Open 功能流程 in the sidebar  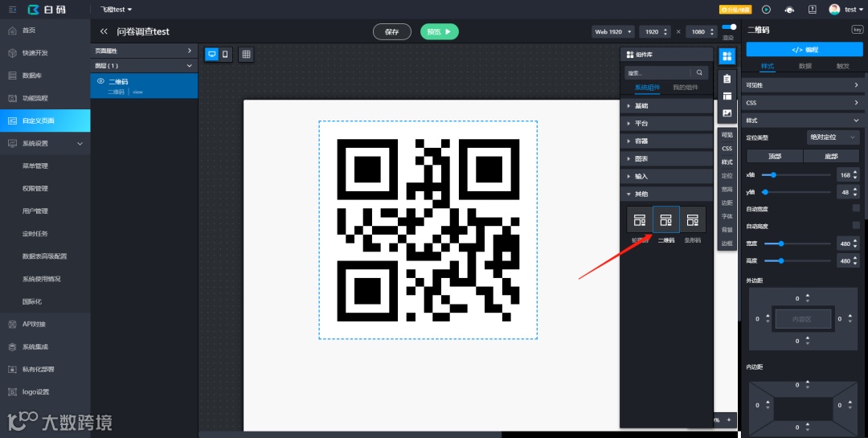45,98
